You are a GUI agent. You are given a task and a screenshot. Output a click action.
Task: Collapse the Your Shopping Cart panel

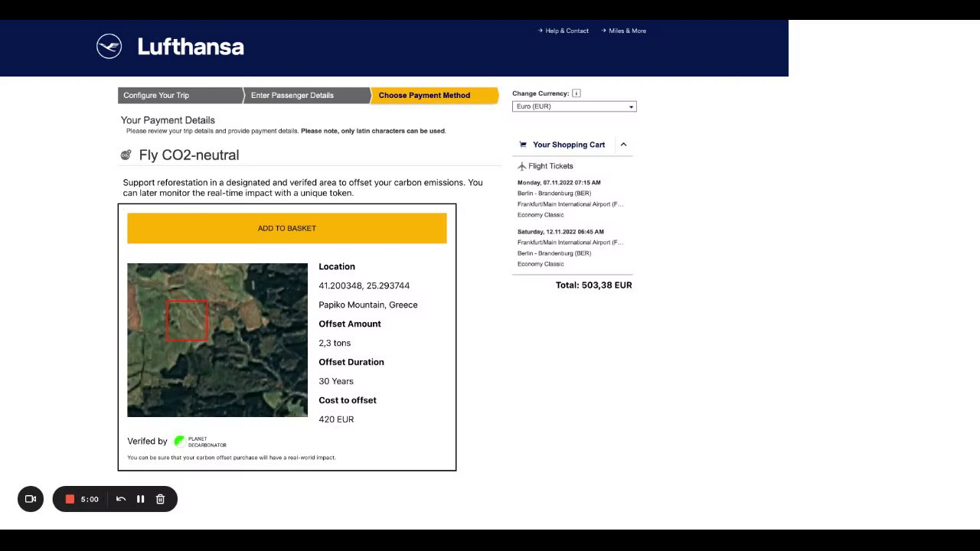(623, 144)
